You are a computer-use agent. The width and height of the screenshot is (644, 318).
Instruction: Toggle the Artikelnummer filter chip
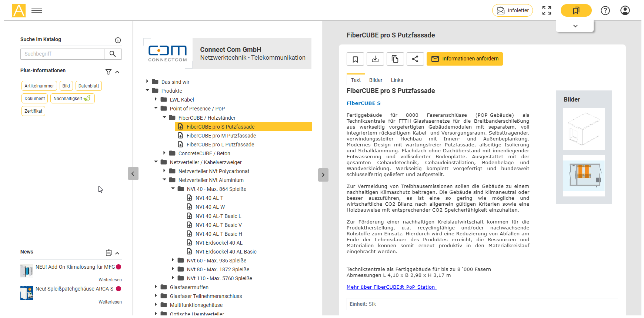click(x=39, y=86)
